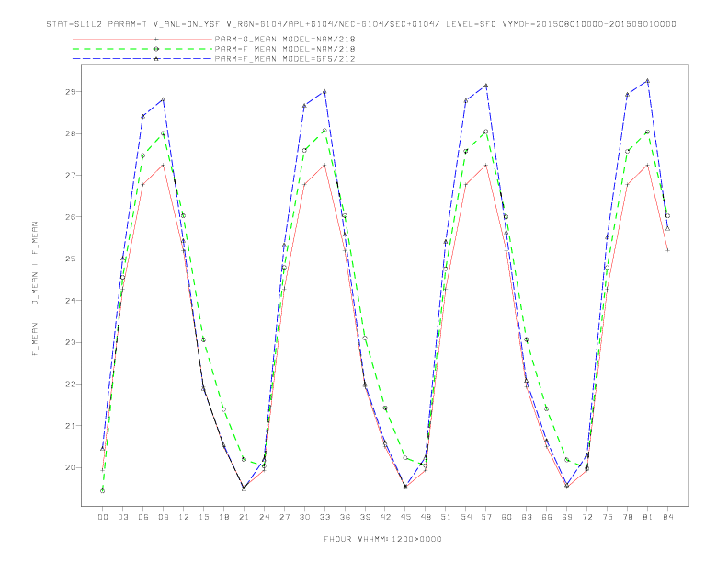Click the x-axis tick label 30
728x563 pixels.
(304, 517)
